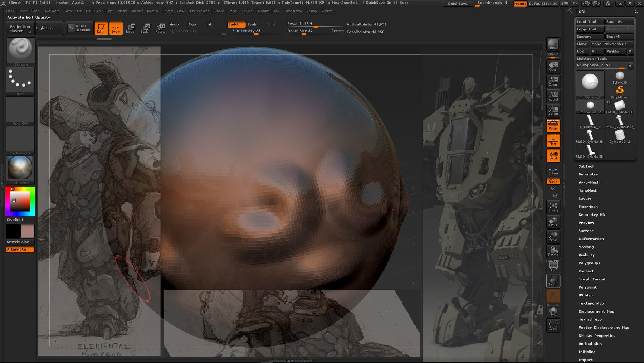Viewport: 644px width, 363px height.
Task: Enable the Frame view icon
Action: coord(553,207)
